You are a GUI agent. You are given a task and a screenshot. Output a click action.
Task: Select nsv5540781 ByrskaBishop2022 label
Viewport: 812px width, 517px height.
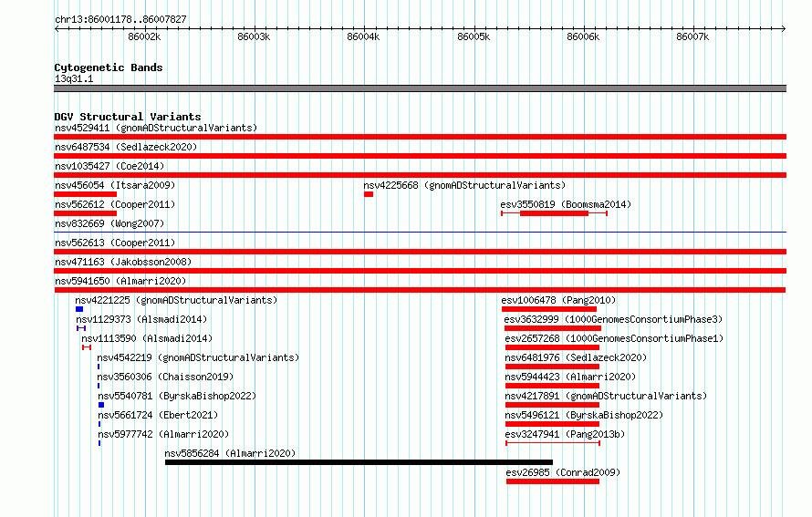click(177, 396)
